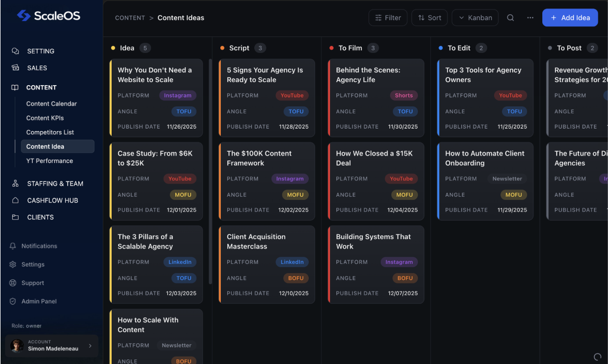Click the CONTENT breadcrumb link
608x364 pixels.
pyautogui.click(x=130, y=18)
